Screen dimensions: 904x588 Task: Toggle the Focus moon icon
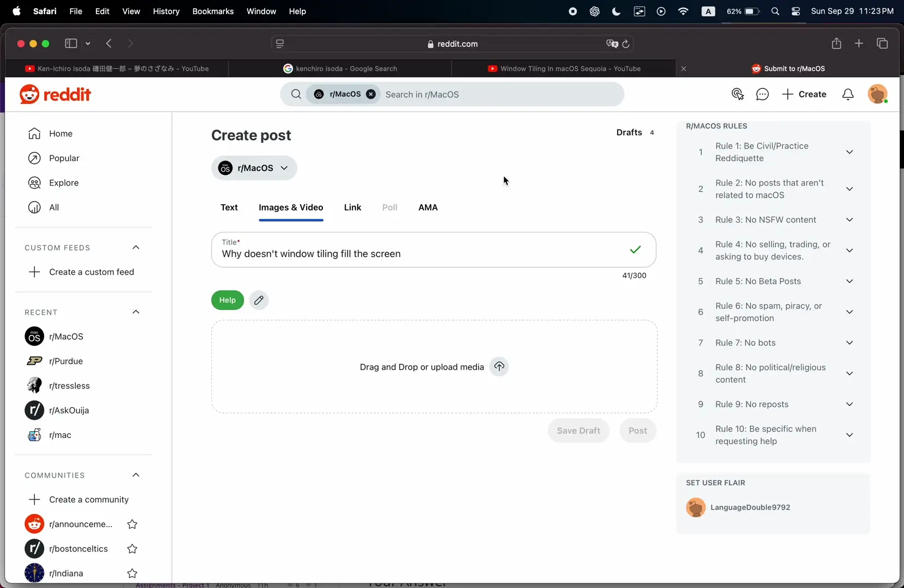616,11
